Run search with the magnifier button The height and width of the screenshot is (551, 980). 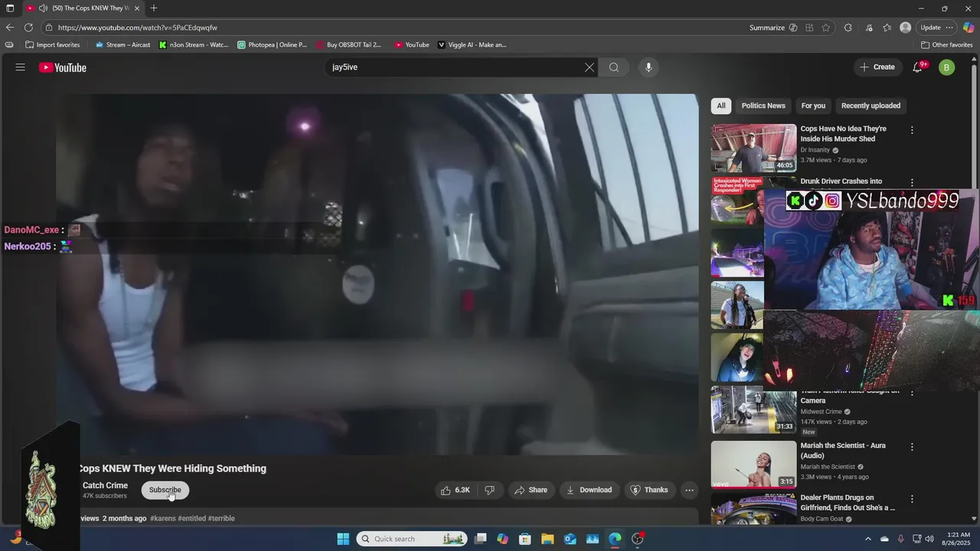coord(614,67)
